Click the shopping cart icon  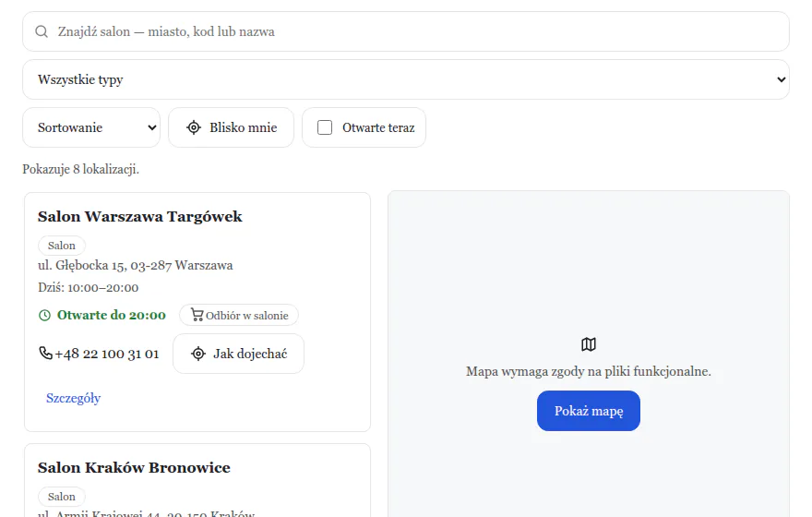point(197,315)
